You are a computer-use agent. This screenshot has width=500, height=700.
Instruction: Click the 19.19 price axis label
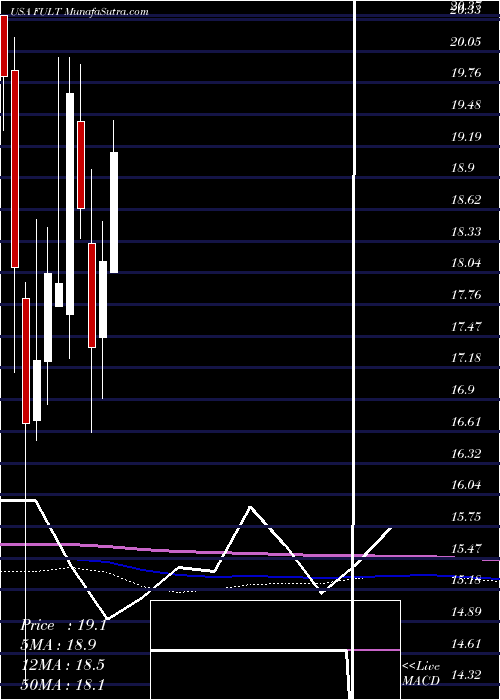466,137
